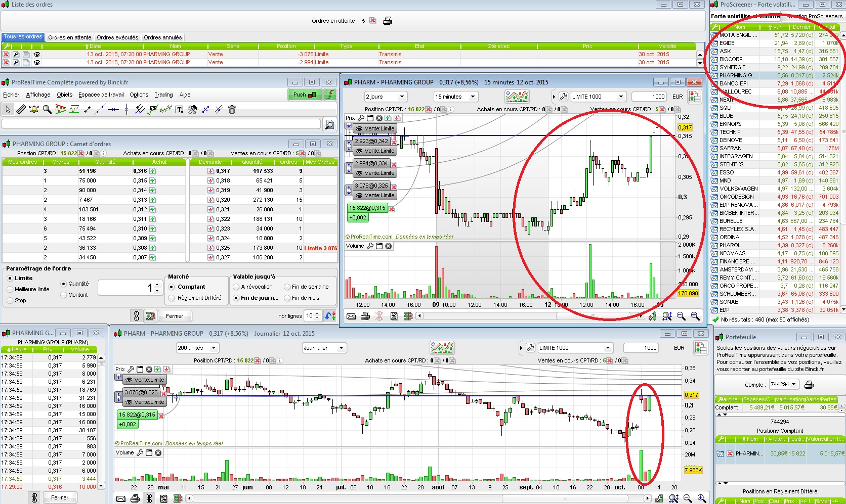Screen dimensions: 846x504
Task: Click the symbol search input field
Action: [x=161, y=124]
